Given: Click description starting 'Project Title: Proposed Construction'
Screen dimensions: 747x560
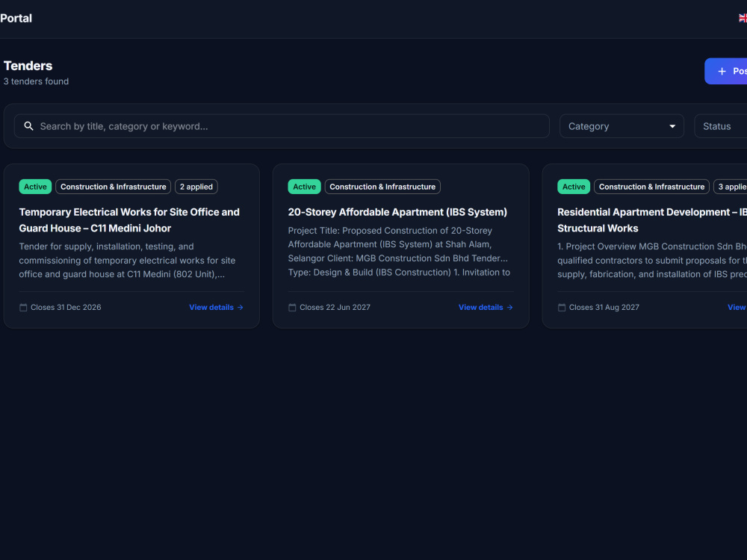Looking at the screenshot, I should (398, 252).
